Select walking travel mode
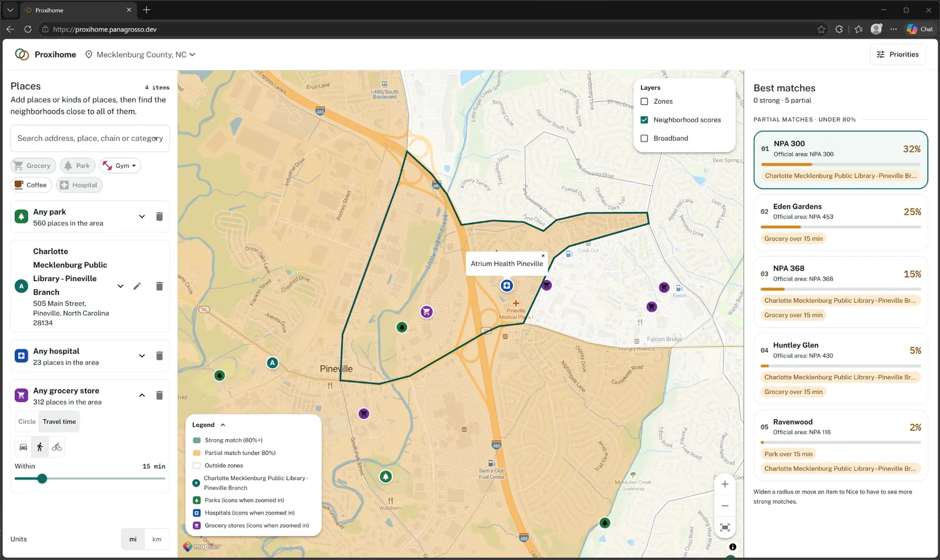This screenshot has width=940, height=560. coord(40,447)
